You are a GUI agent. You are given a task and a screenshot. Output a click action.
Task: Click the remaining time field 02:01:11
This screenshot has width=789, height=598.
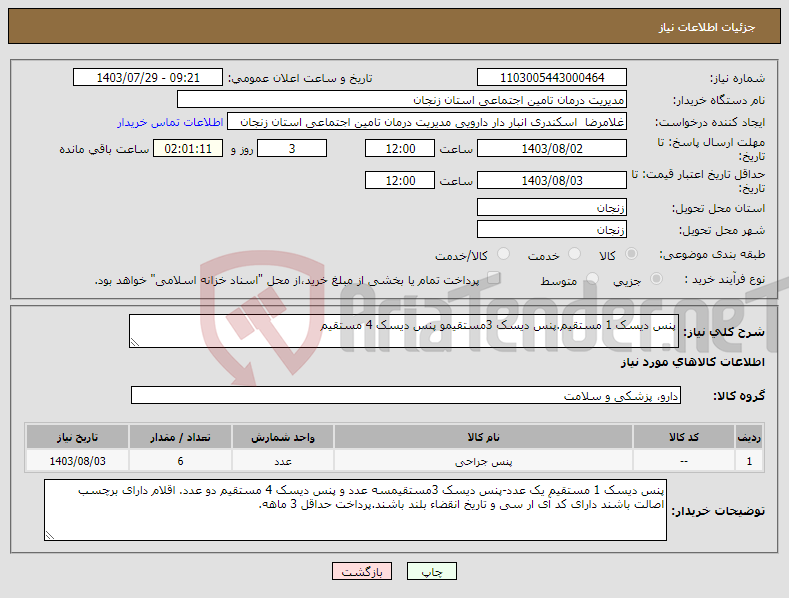point(188,148)
